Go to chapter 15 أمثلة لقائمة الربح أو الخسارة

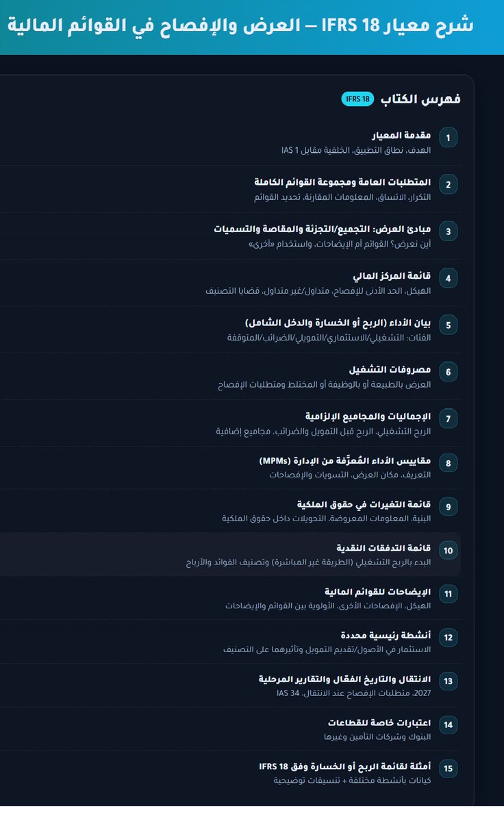(x=345, y=767)
